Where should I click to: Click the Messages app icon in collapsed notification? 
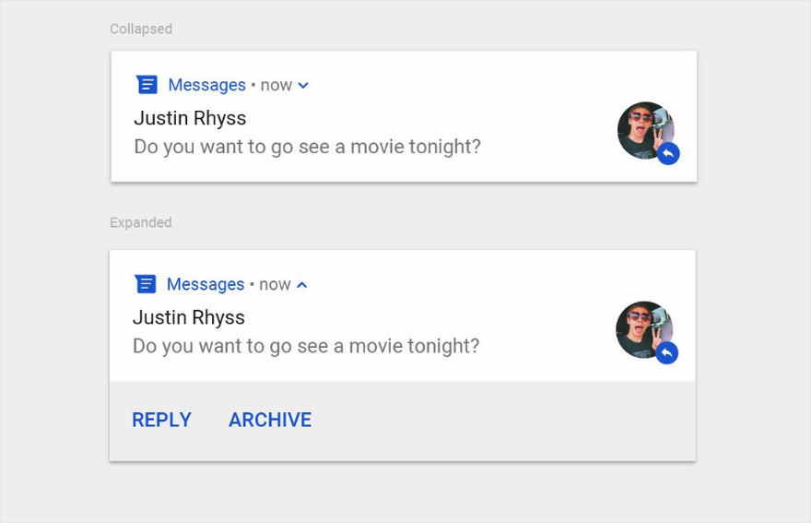pyautogui.click(x=147, y=85)
